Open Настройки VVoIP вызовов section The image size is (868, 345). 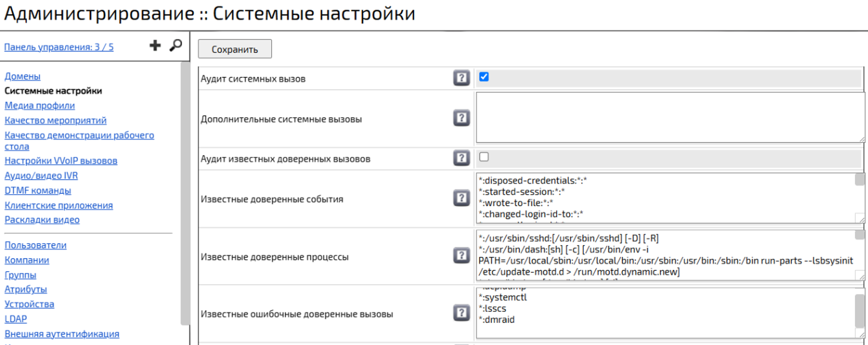61,161
